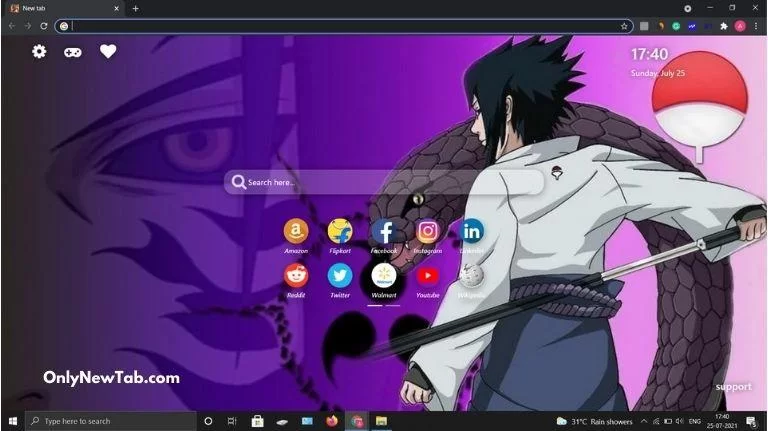
Task: Open the volume control in tray
Action: (x=679, y=421)
